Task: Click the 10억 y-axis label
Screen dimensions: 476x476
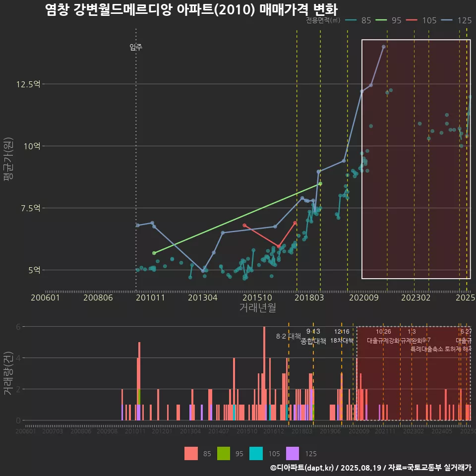Action: click(32, 146)
